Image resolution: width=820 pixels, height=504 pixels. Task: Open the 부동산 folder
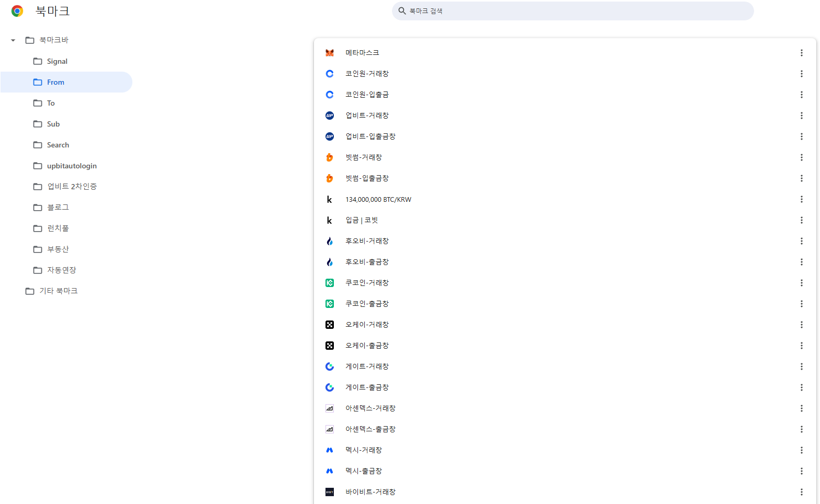[x=66, y=249]
